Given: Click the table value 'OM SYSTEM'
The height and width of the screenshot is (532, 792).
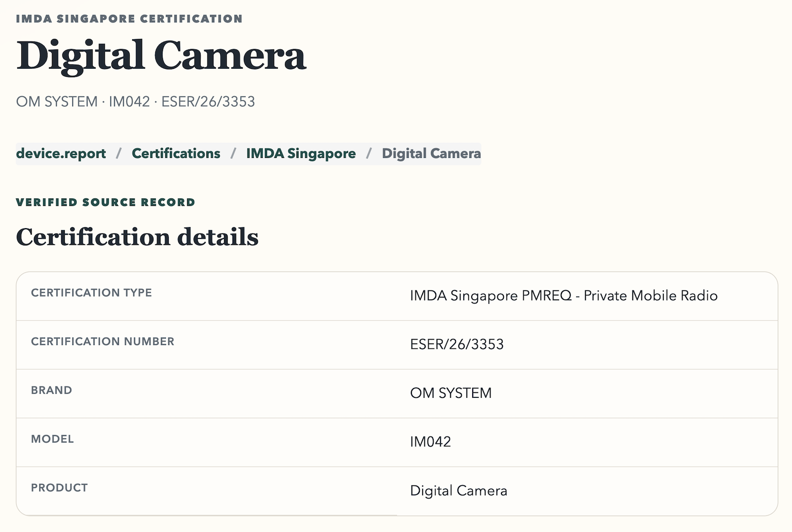Looking at the screenshot, I should [x=451, y=393].
